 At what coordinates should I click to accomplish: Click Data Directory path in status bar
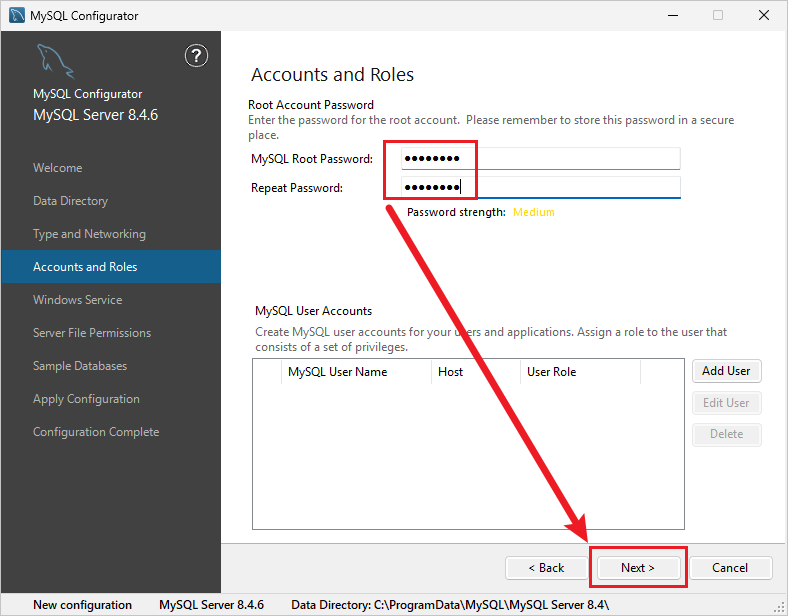[x=450, y=605]
